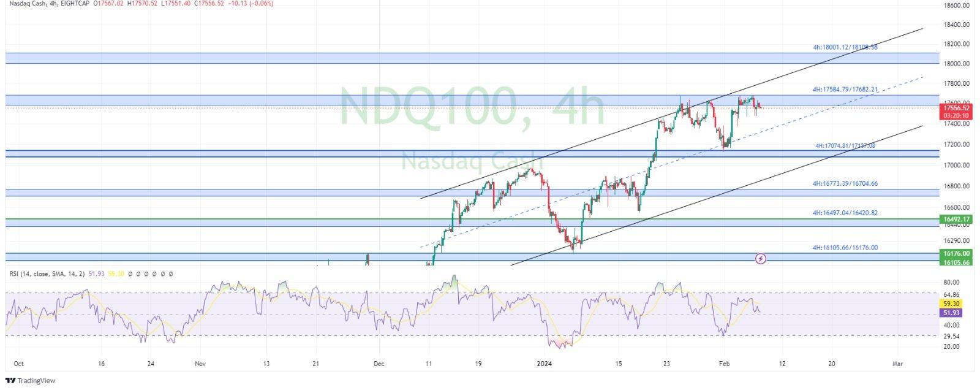
Task: Select the 4H:16497.04/16420.82 zone label
Action: (x=845, y=213)
